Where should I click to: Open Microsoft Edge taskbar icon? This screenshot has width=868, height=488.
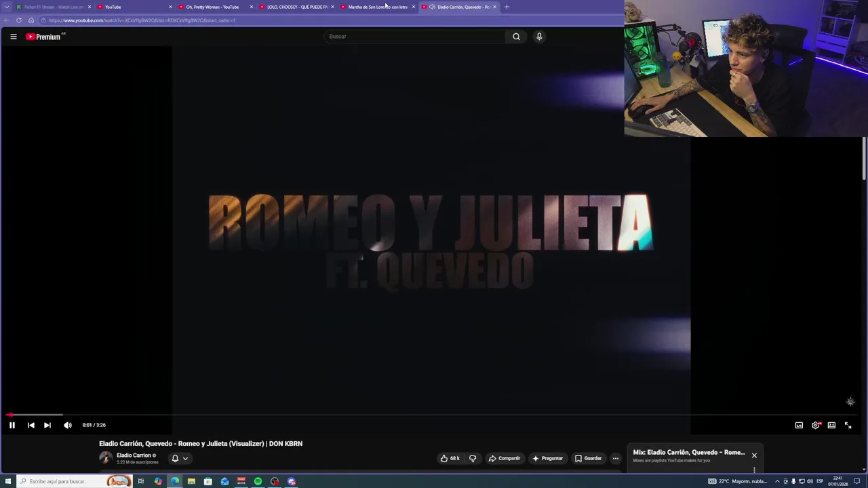point(175,481)
